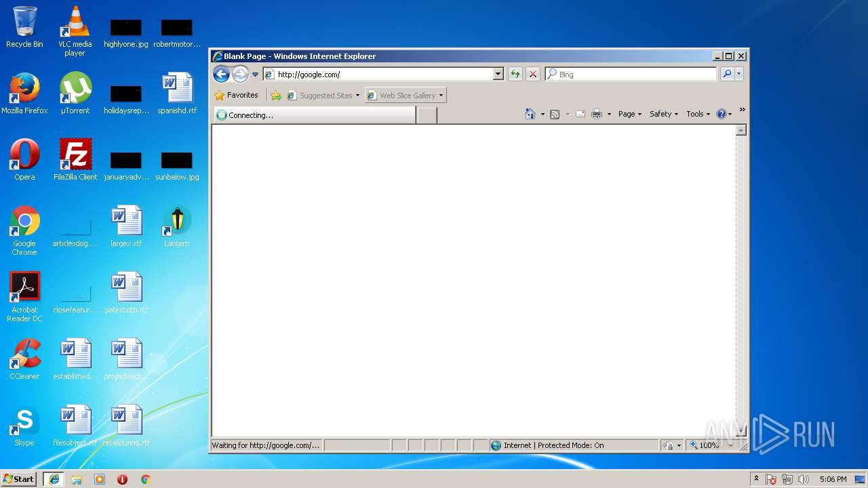Click inside the Bing search box
868x488 pixels.
pos(631,75)
